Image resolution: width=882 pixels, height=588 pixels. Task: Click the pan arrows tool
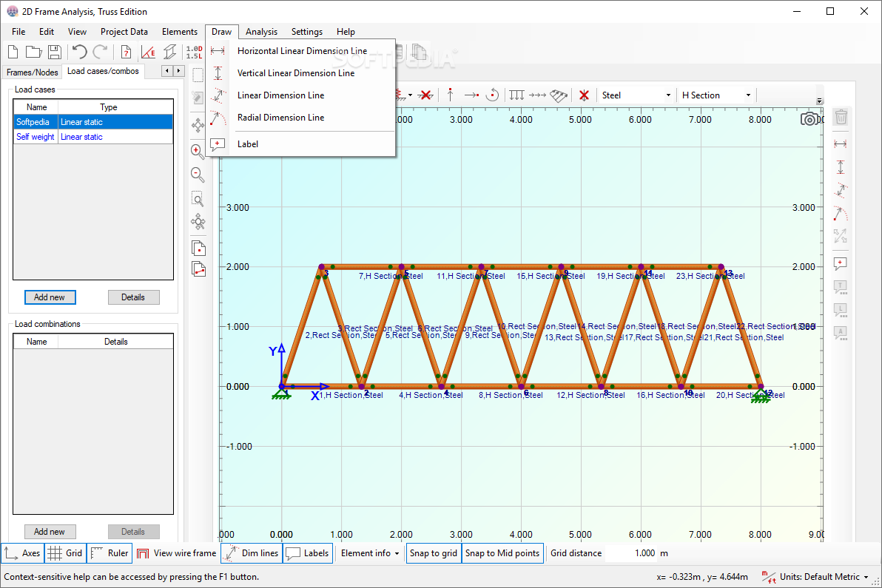coord(198,125)
